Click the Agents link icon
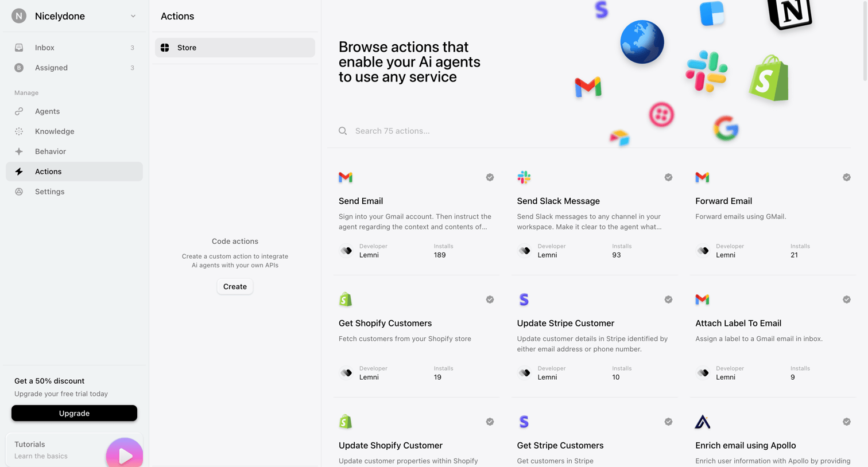This screenshot has width=868, height=467. click(x=19, y=111)
